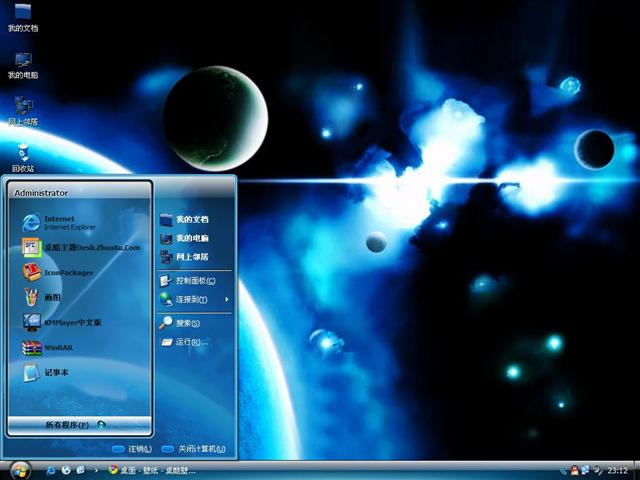Click 连接到(T) menu entry
Image resolution: width=640 pixels, height=480 pixels.
[194, 299]
